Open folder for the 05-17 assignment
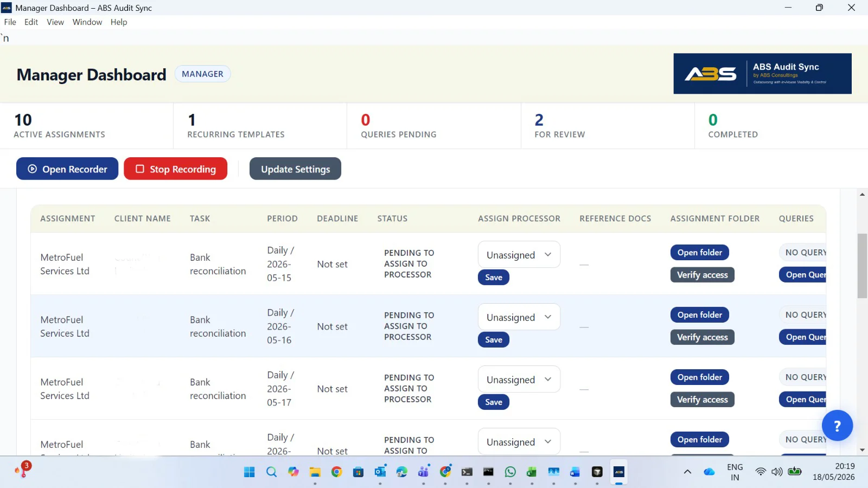 700,377
